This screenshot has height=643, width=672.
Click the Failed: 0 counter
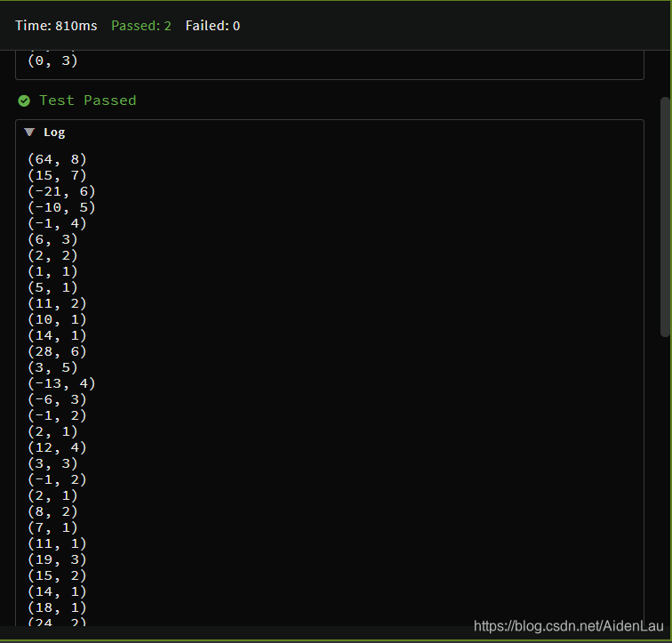212,26
